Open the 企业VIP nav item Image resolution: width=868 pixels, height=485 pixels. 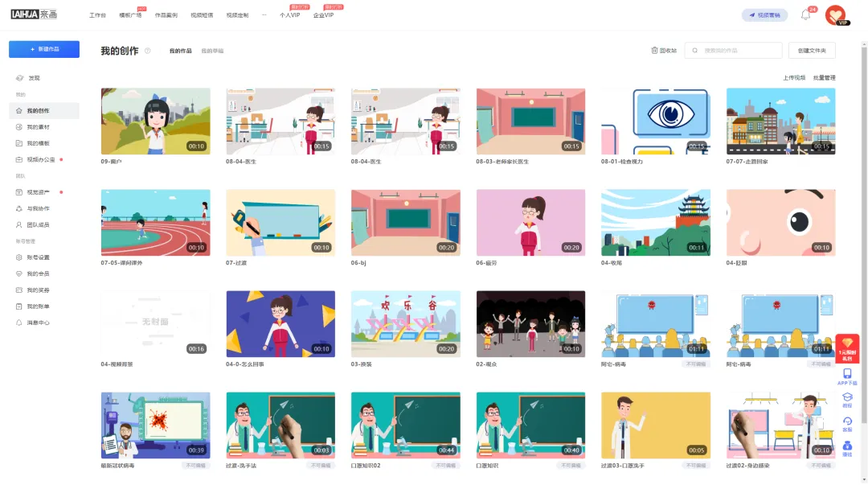323,15
